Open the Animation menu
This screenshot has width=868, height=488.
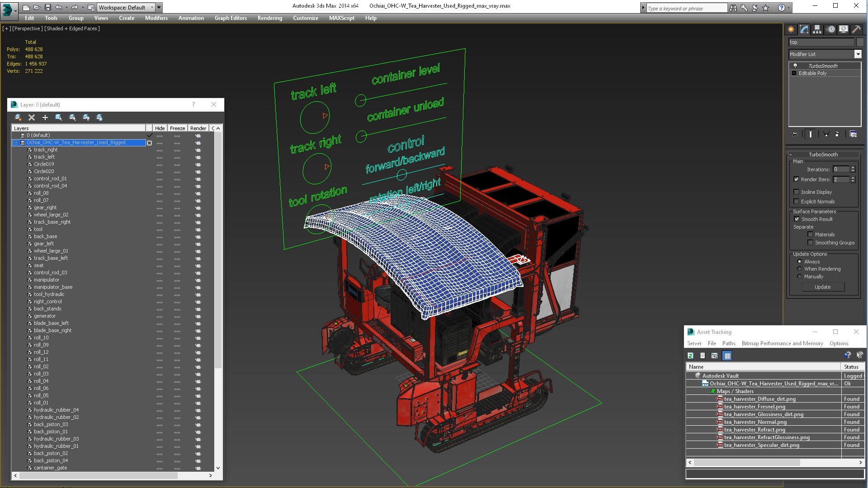coord(191,18)
